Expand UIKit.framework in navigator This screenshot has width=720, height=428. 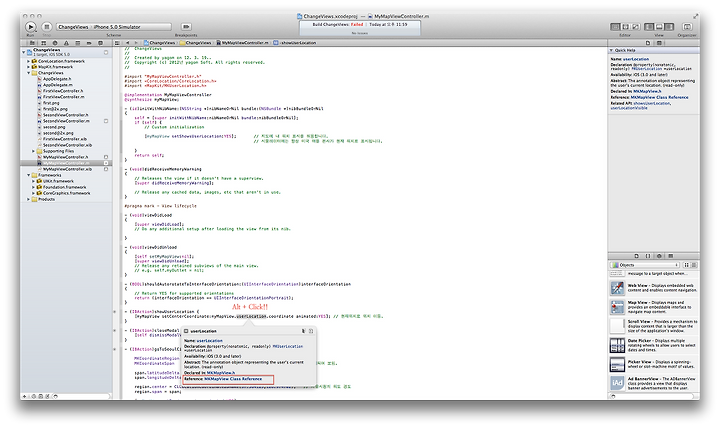34,181
